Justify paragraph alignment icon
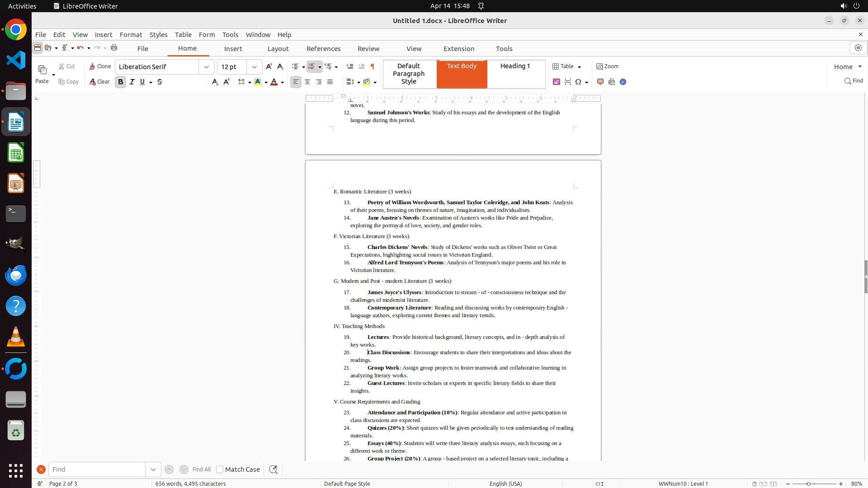Image resolution: width=868 pixels, height=488 pixels. (330, 82)
